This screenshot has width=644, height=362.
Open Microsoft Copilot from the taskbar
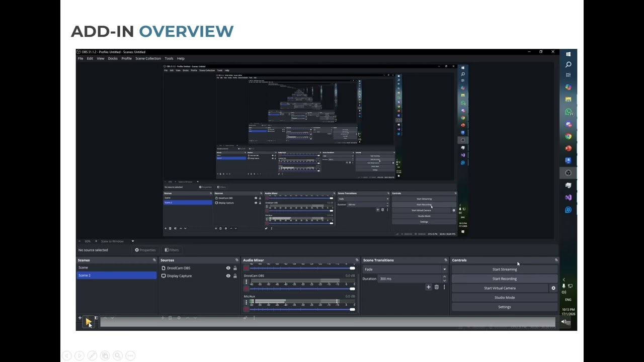pyautogui.click(x=568, y=87)
